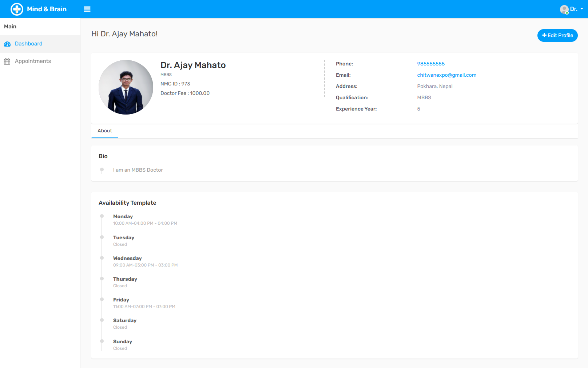
Task: Click the Sunday timeline dot
Action: (102, 341)
